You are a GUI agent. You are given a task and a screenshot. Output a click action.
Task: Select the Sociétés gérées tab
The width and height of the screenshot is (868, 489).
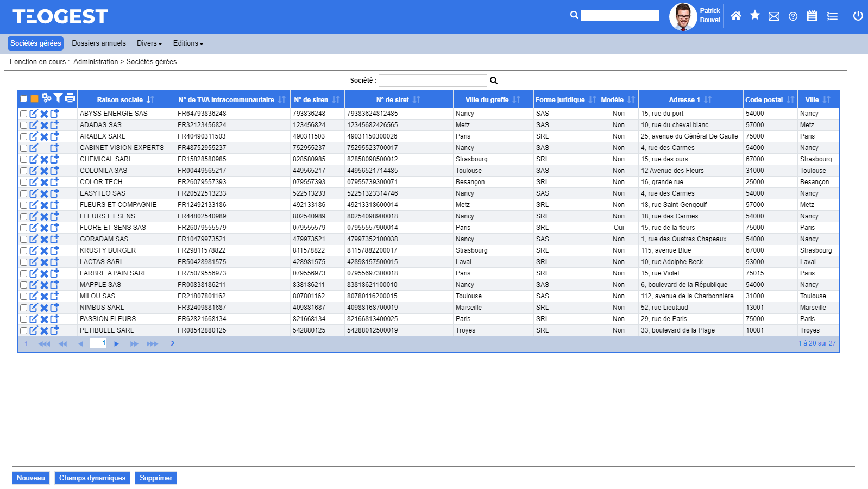coord(36,43)
